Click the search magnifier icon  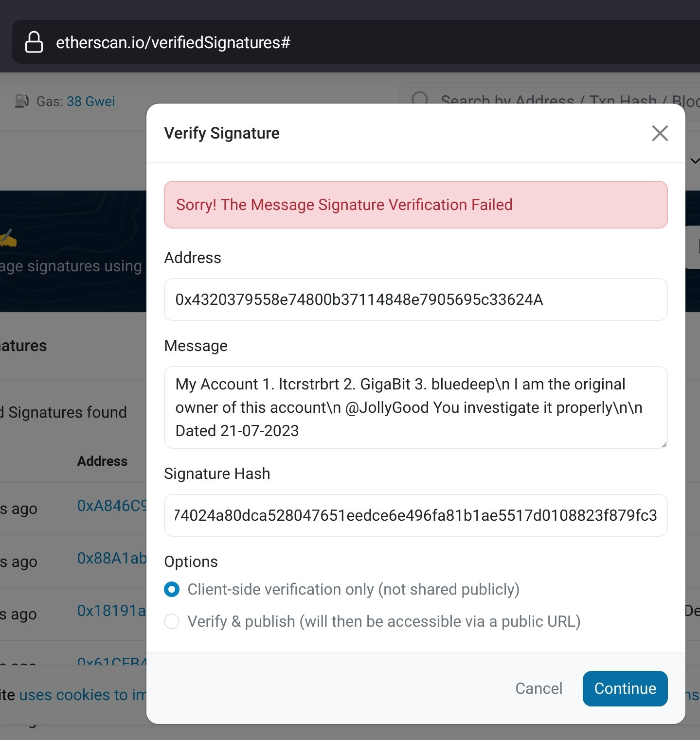pyautogui.click(x=420, y=99)
